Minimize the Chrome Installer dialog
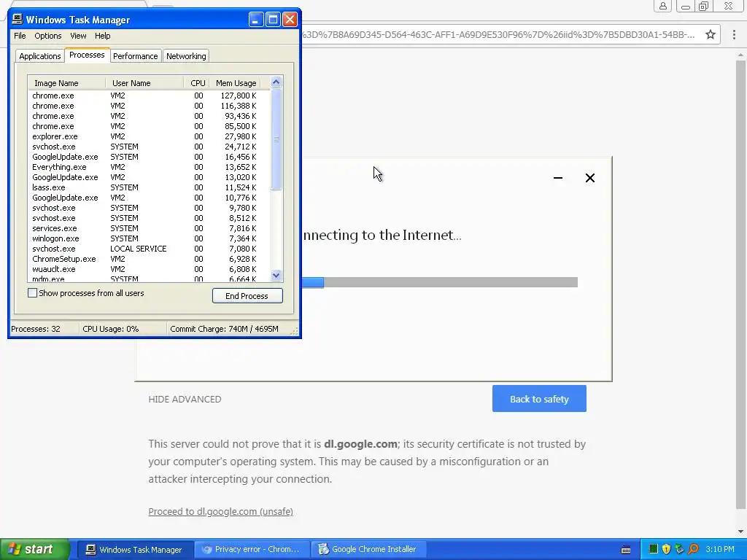The height and width of the screenshot is (560, 747). click(x=558, y=178)
